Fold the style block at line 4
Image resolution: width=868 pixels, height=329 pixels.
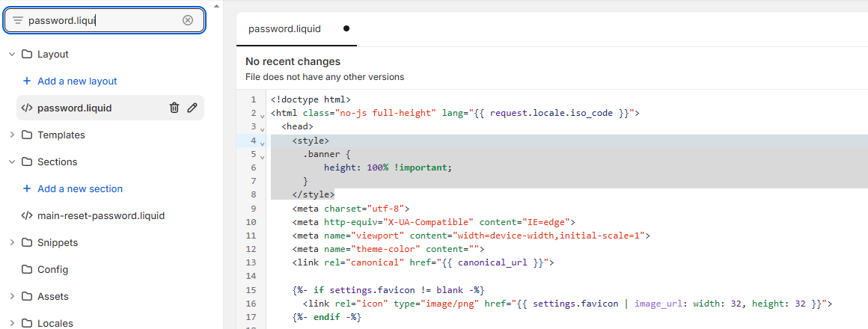[x=262, y=142]
